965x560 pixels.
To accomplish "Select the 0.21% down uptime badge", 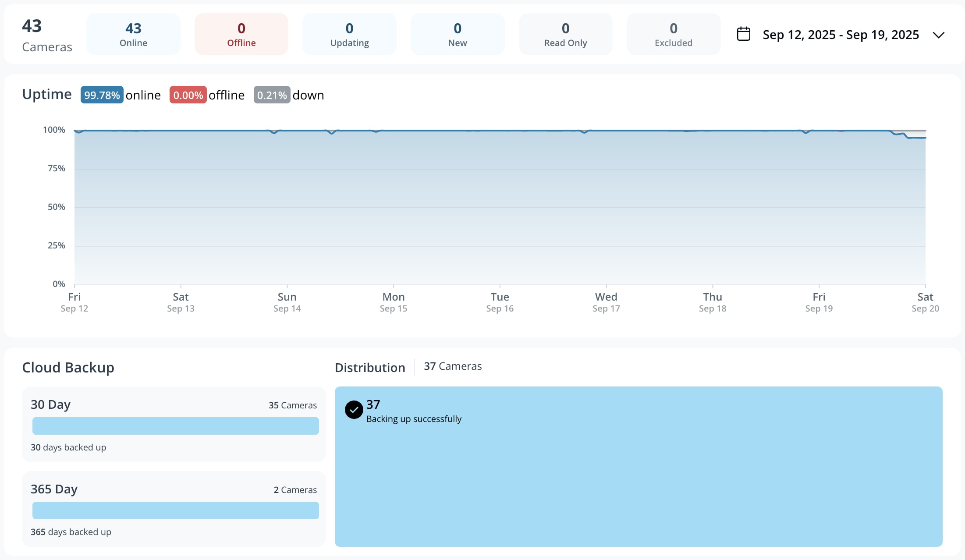I will click(272, 95).
